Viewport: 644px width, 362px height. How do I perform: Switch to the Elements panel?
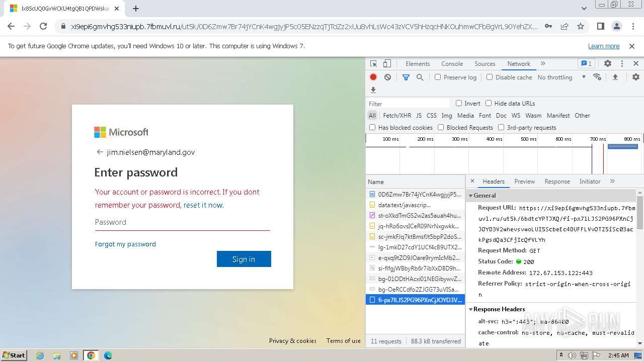418,64
